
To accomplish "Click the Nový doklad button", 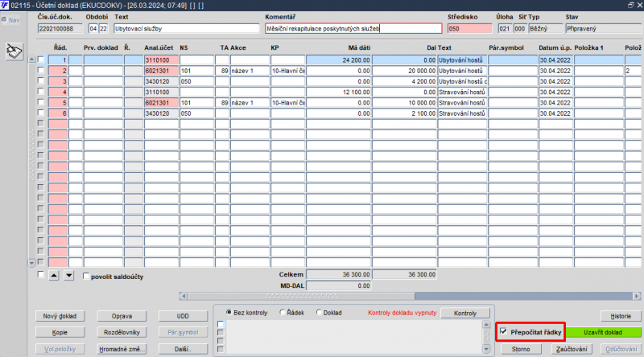I will coord(60,316).
